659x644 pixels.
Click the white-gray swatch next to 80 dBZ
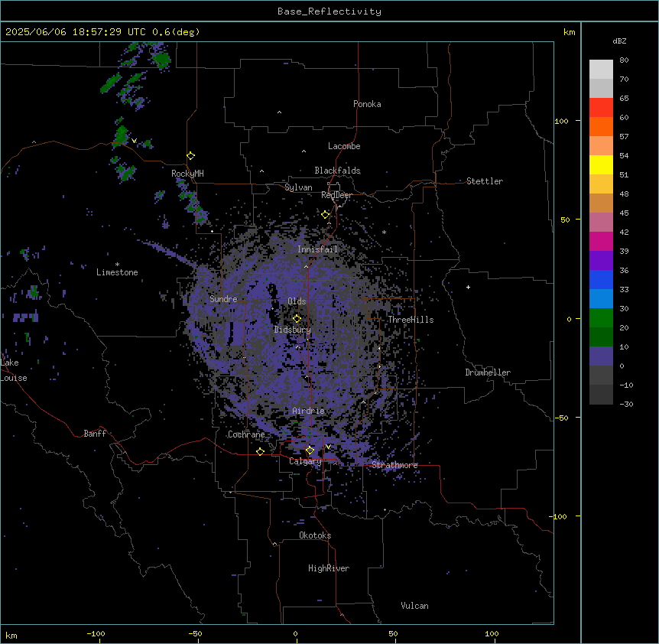click(601, 70)
